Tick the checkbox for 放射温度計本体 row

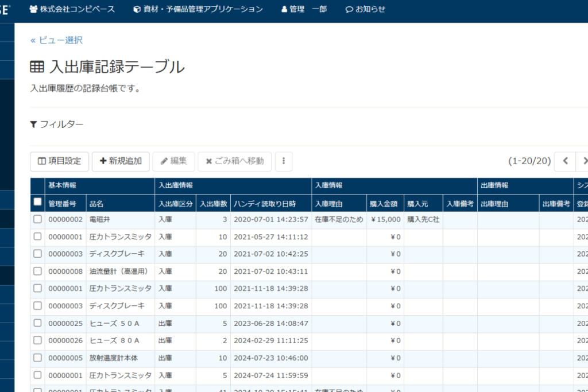38,358
